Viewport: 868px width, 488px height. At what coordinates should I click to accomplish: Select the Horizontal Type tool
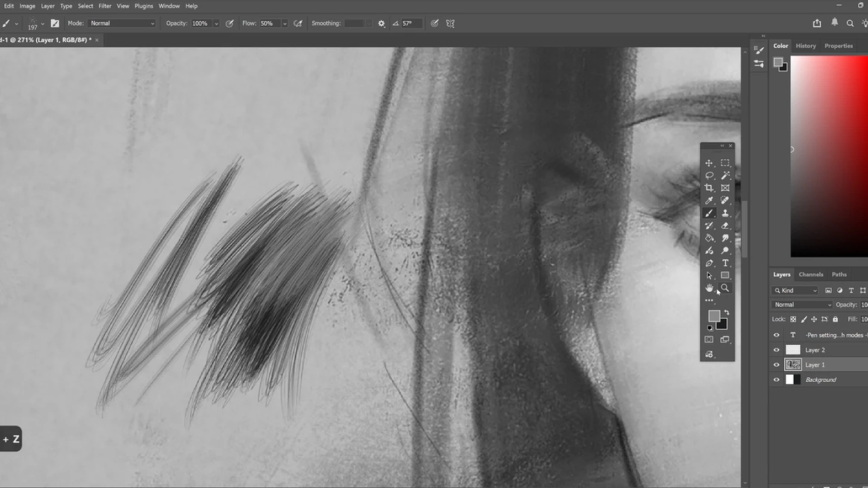click(725, 263)
